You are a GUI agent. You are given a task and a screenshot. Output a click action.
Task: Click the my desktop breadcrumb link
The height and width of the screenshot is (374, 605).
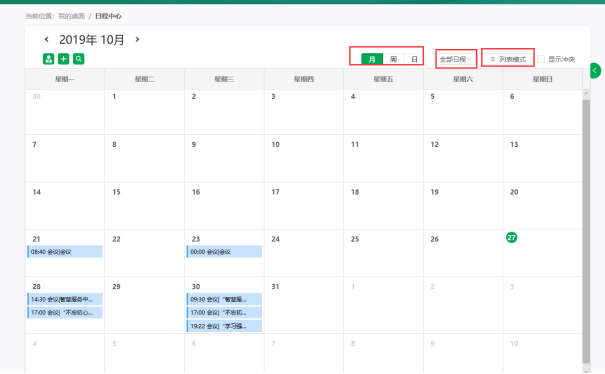[x=71, y=16]
